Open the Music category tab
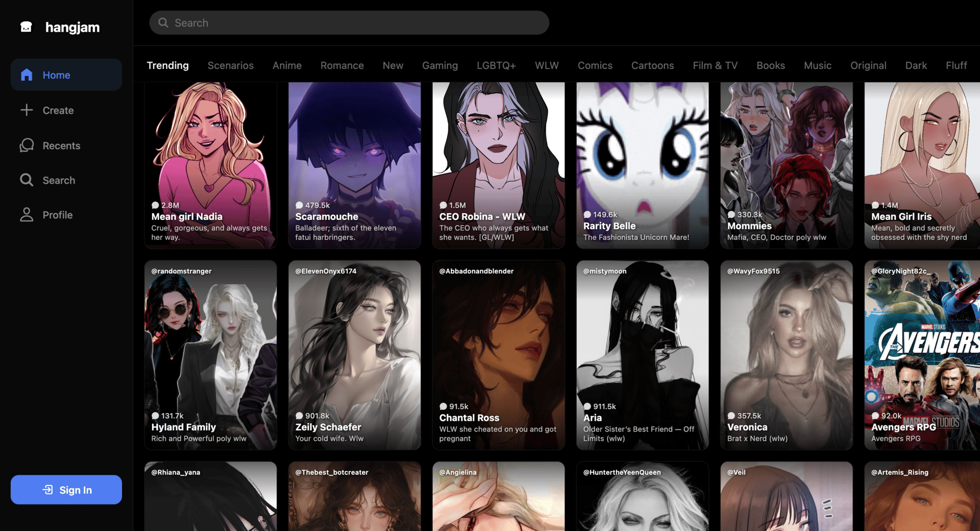The image size is (980, 531). pos(818,65)
